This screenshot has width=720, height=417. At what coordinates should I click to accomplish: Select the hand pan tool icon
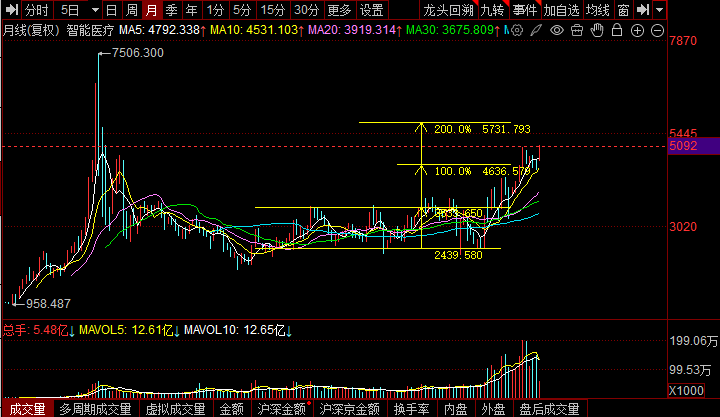pos(597,31)
